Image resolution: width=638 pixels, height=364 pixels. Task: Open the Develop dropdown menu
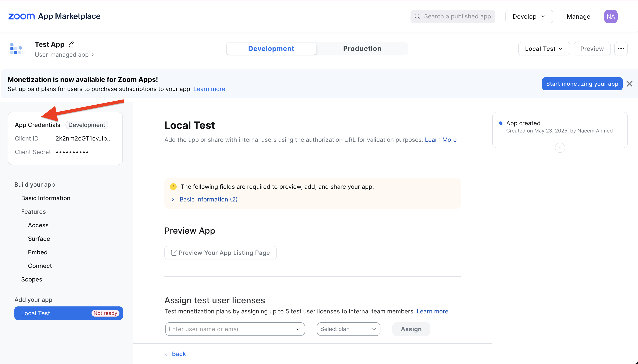tap(529, 17)
